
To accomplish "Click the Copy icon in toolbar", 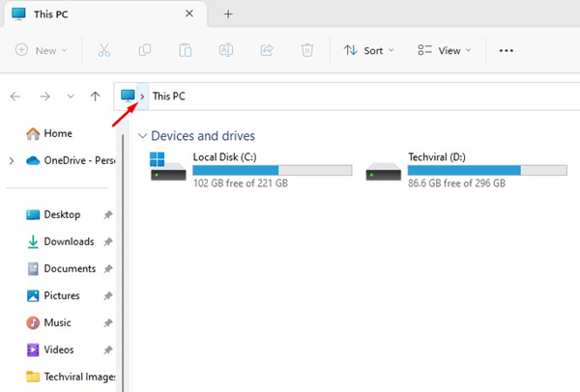I will 145,50.
